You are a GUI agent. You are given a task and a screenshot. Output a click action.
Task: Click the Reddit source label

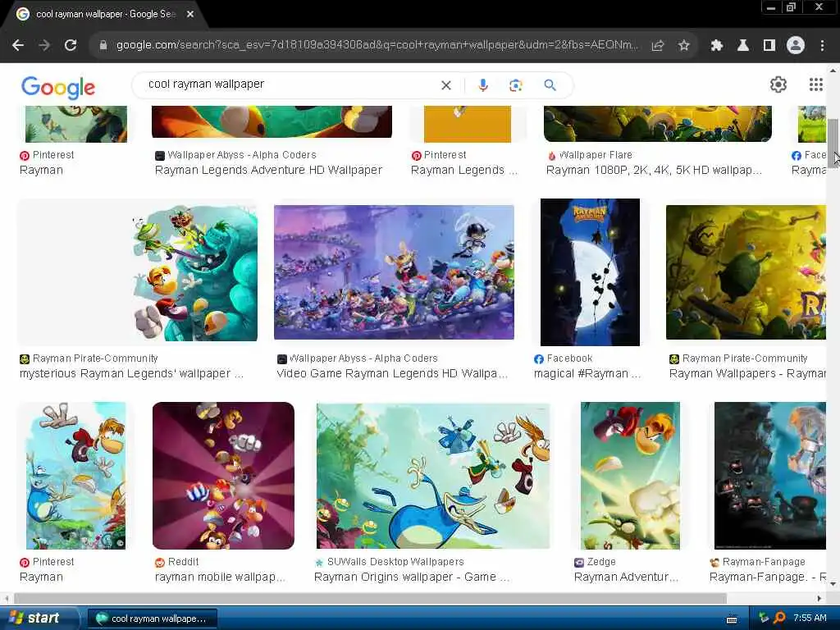(183, 562)
